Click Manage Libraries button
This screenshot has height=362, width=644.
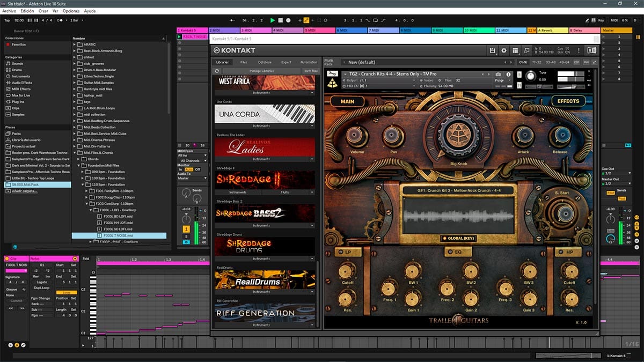click(262, 71)
